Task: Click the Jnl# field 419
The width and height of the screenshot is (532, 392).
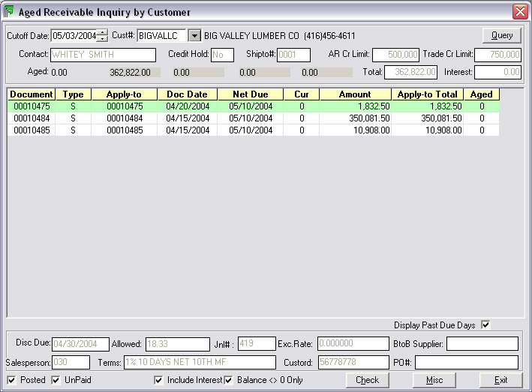Action: [257, 343]
